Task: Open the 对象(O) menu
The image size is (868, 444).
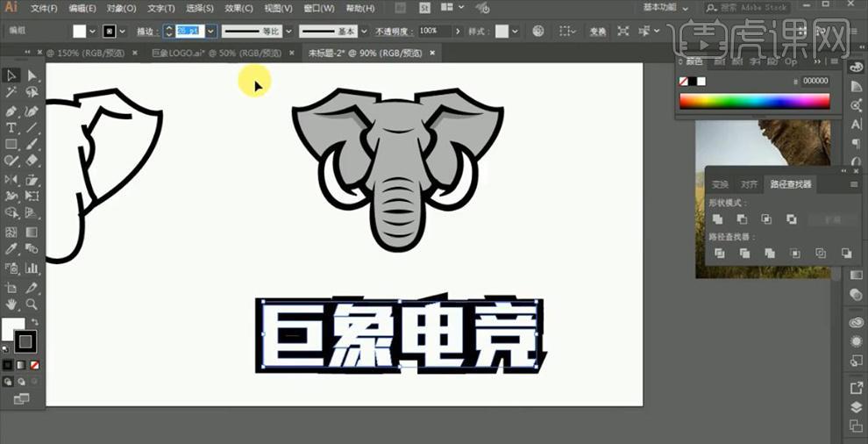Action: click(x=121, y=8)
